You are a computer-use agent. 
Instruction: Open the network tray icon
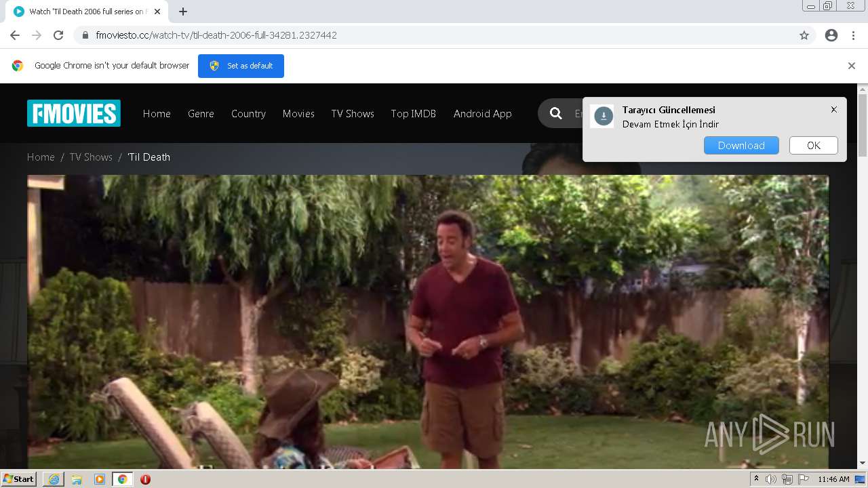pos(787,479)
